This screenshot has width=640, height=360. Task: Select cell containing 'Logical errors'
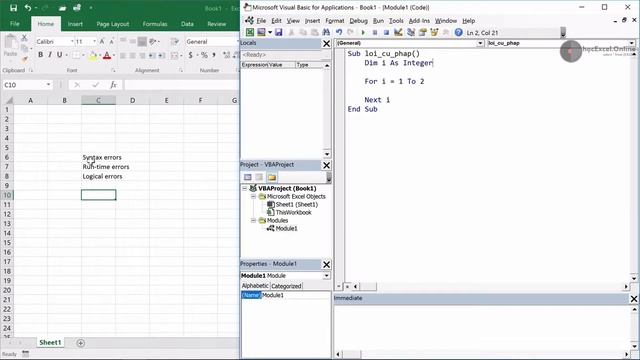click(x=98, y=176)
